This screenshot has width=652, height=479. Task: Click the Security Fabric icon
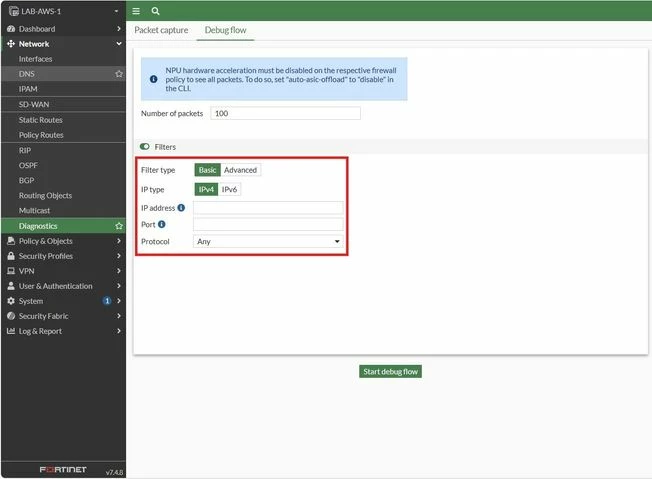point(11,316)
